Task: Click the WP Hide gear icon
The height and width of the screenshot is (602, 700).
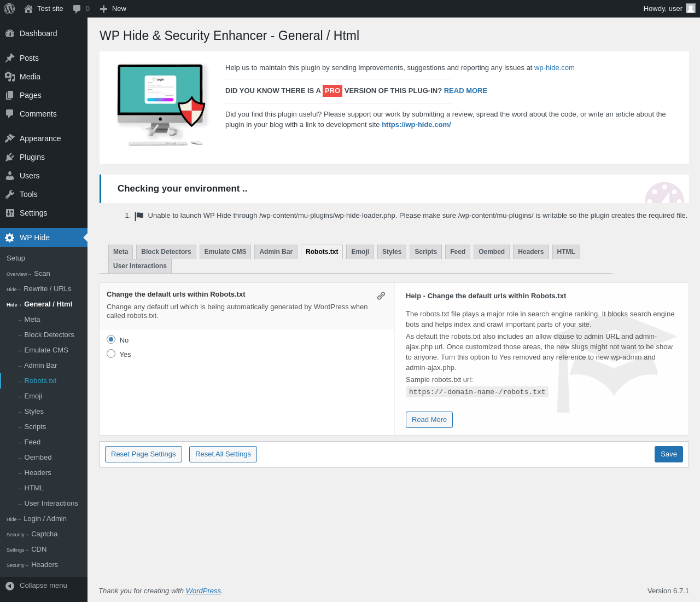Action: tap(10, 238)
